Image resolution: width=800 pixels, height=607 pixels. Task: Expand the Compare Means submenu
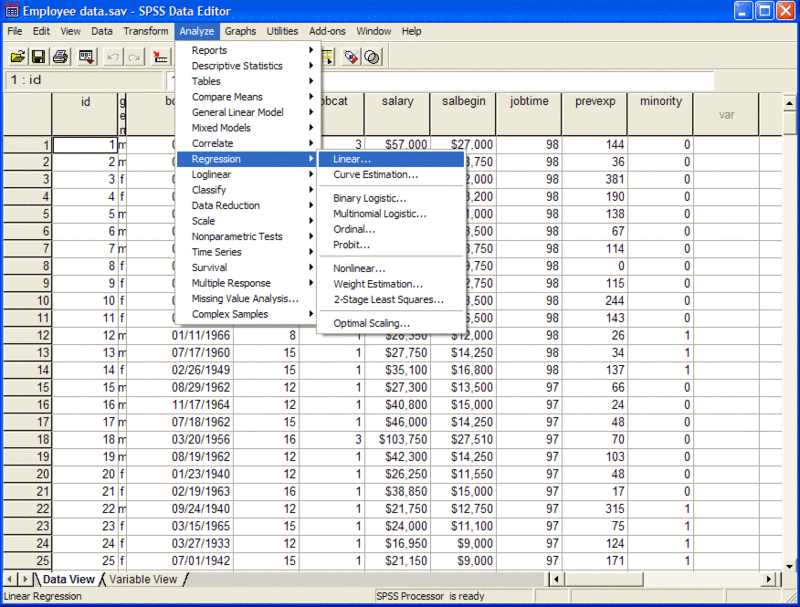(227, 97)
